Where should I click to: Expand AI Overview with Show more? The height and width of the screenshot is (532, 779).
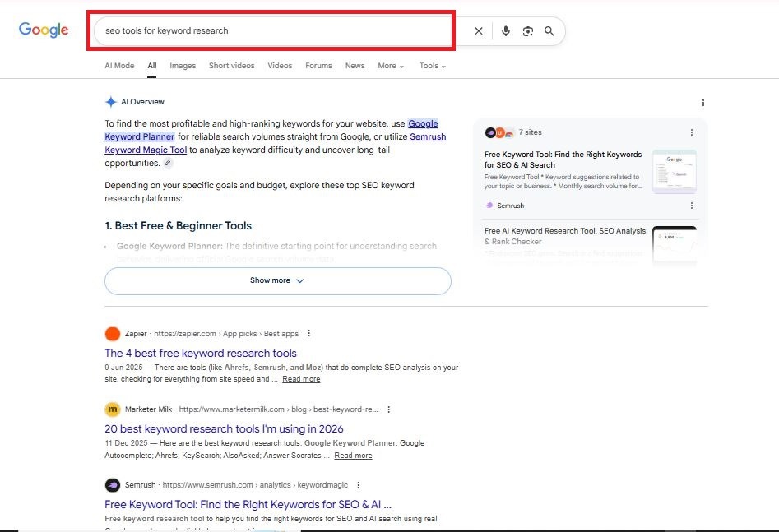278,280
